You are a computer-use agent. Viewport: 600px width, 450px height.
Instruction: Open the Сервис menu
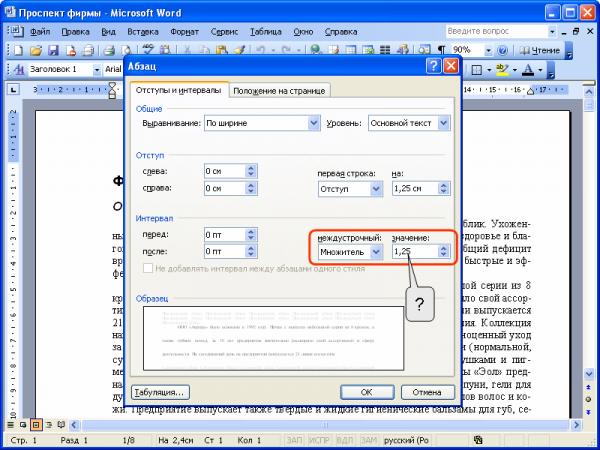[224, 32]
